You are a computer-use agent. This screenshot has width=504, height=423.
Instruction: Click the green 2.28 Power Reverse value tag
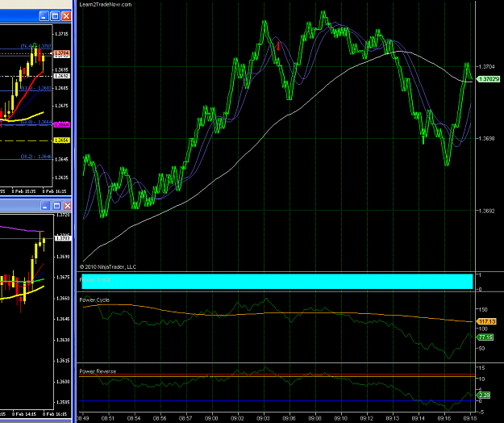tap(484, 395)
